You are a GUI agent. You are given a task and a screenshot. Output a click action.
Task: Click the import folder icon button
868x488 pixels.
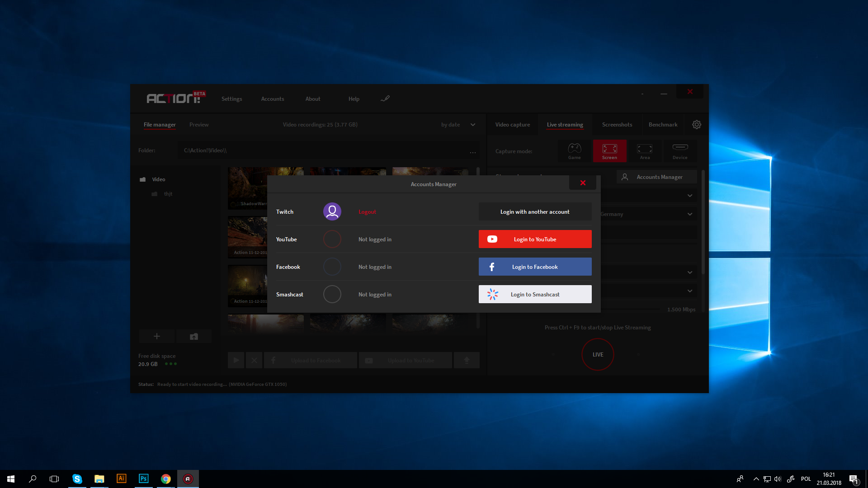click(193, 336)
